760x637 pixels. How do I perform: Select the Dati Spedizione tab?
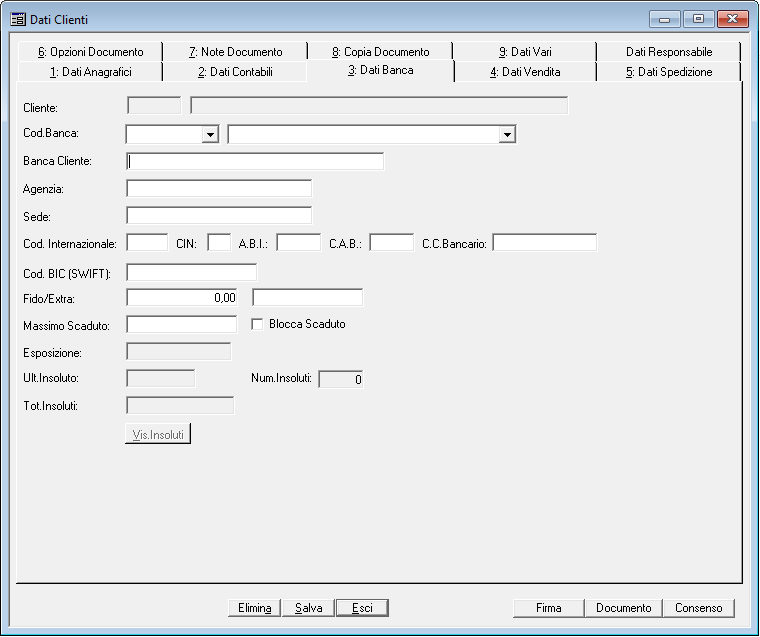(669, 72)
